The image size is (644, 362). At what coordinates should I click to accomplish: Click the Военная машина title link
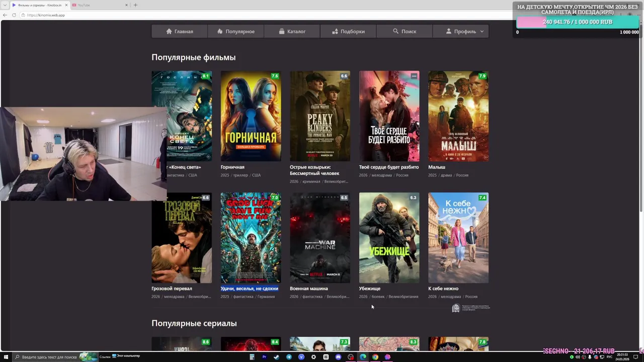(309, 289)
